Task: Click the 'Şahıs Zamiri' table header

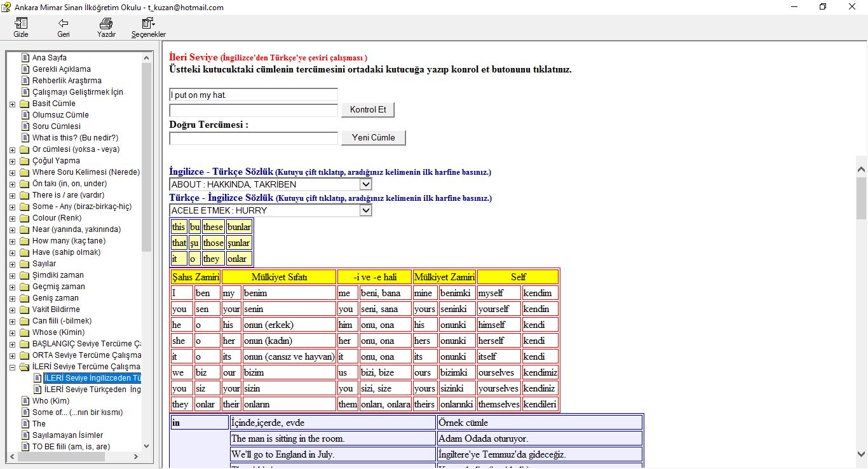Action: point(196,277)
